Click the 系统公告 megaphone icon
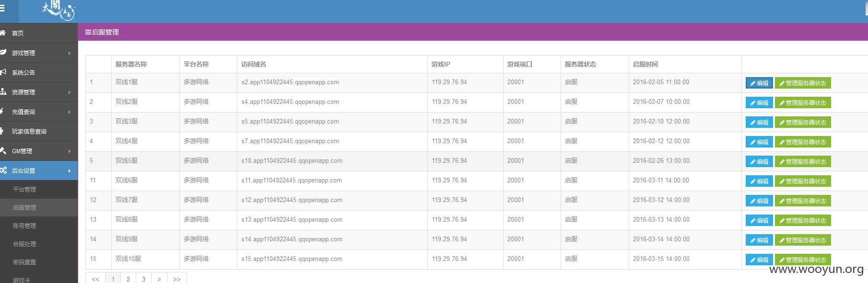The width and height of the screenshot is (868, 283). pyautogui.click(x=2, y=72)
